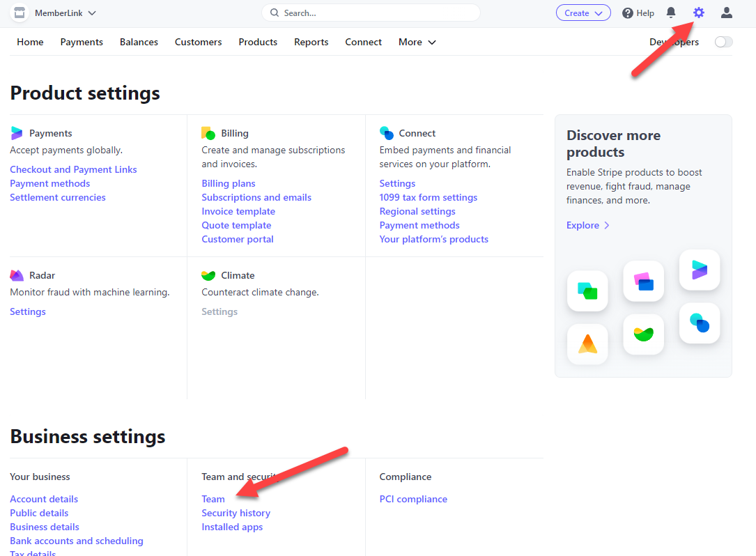Go to the Home tab
756x556 pixels.
click(x=30, y=42)
